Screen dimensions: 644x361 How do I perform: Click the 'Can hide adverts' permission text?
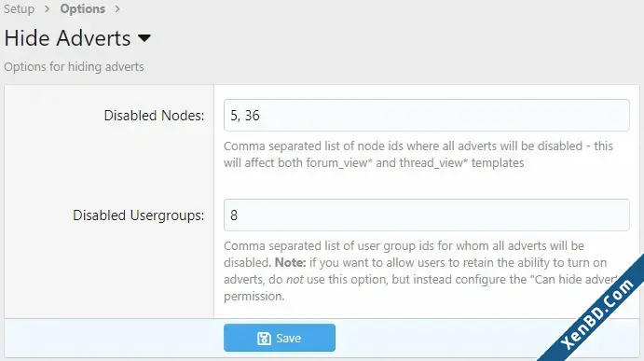(x=574, y=279)
